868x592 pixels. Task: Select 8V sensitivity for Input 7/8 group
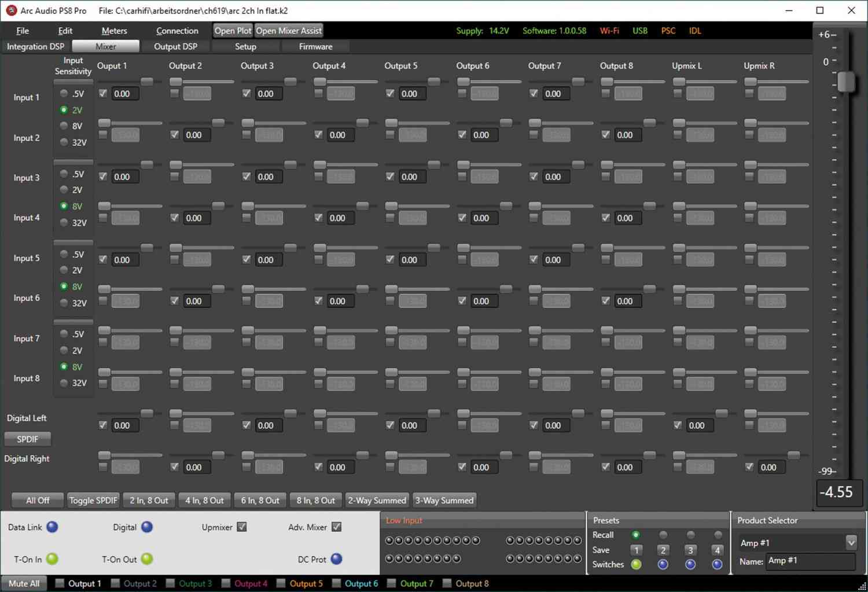[64, 366]
